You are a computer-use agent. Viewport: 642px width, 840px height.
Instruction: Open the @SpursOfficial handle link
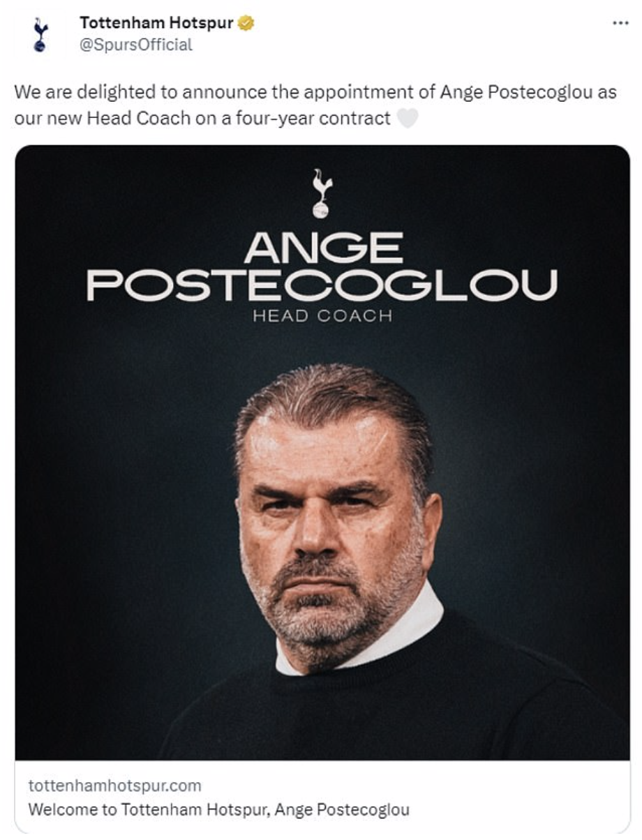(x=136, y=45)
